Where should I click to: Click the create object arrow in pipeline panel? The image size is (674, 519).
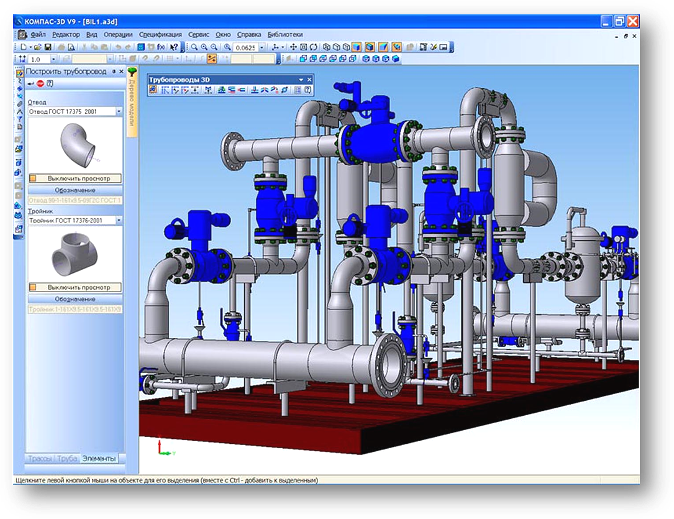coord(31,84)
